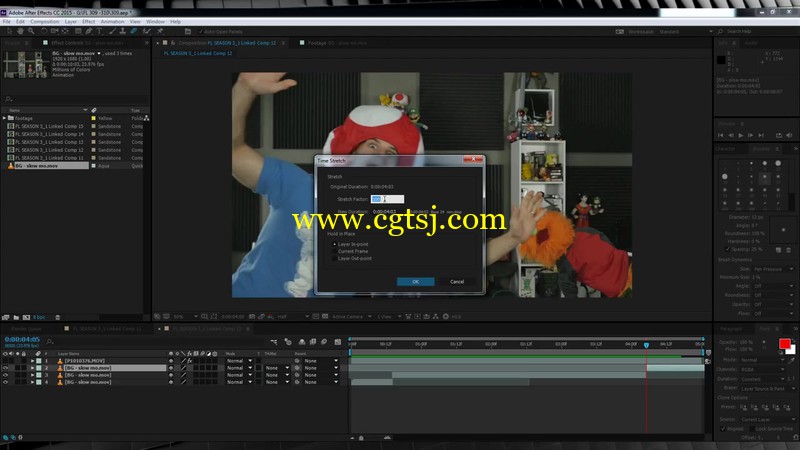Open the 1 View layout dropdown
This screenshot has width=800, height=450.
tap(389, 316)
